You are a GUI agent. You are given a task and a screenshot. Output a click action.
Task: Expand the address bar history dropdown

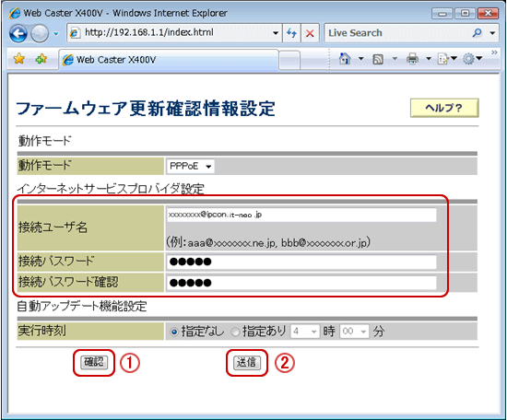click(x=276, y=33)
